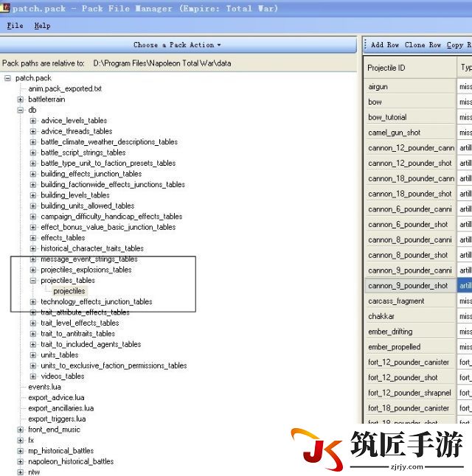Open the Help menu

click(42, 26)
